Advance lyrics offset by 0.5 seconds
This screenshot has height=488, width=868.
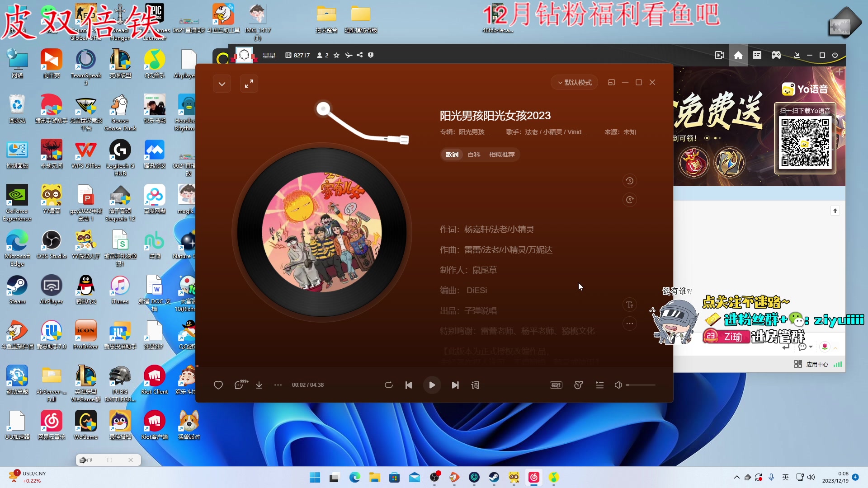click(x=629, y=200)
